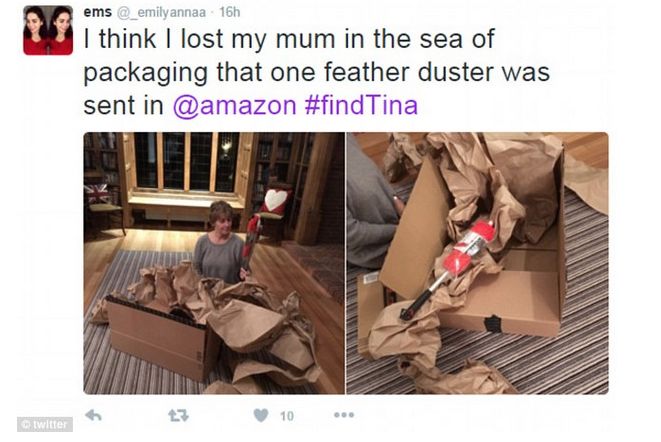Select the display name ems
Image resolution: width=661 pixels, height=442 pixels.
[97, 12]
